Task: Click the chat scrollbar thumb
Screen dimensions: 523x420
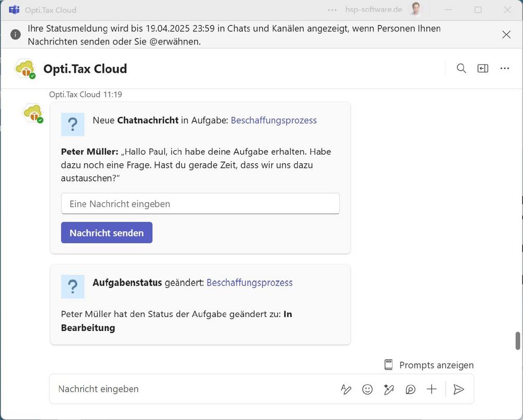Action: tap(518, 340)
